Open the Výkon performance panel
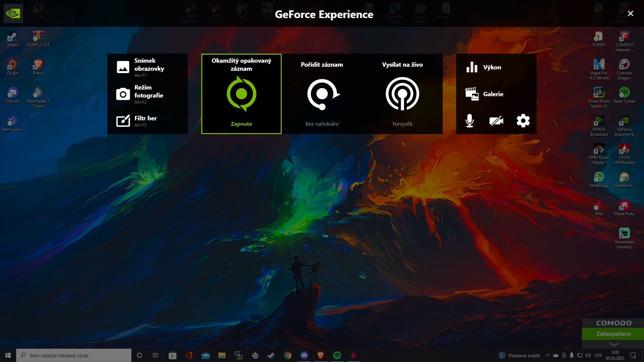The width and height of the screenshot is (644, 362). pos(496,67)
